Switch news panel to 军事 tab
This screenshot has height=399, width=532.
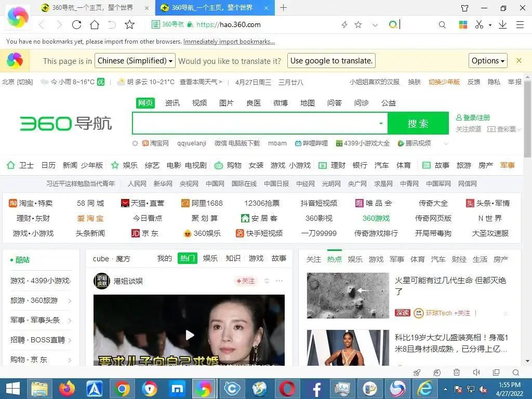point(396,259)
